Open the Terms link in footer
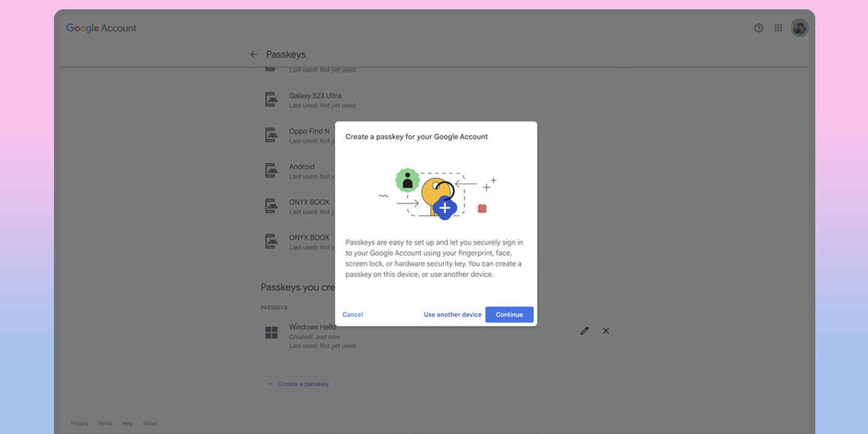The width and height of the screenshot is (868, 434). pyautogui.click(x=104, y=423)
